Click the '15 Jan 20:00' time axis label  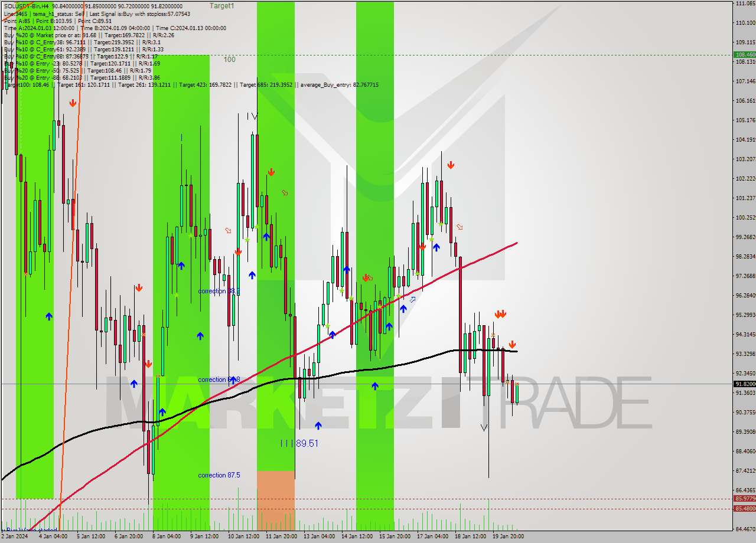click(x=395, y=537)
